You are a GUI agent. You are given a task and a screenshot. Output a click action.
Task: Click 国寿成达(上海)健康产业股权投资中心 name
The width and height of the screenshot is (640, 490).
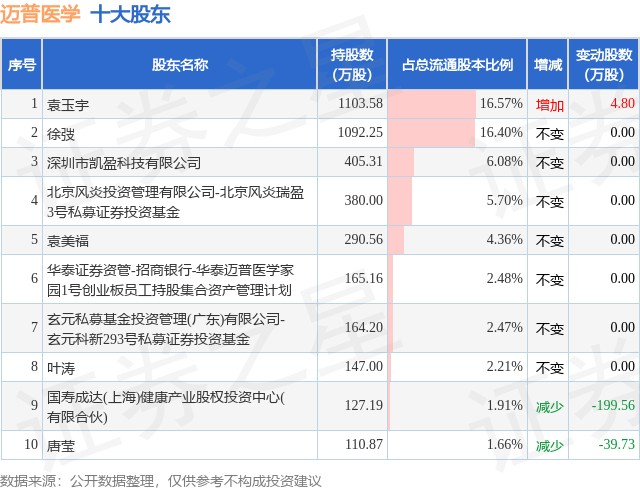pyautogui.click(x=166, y=406)
